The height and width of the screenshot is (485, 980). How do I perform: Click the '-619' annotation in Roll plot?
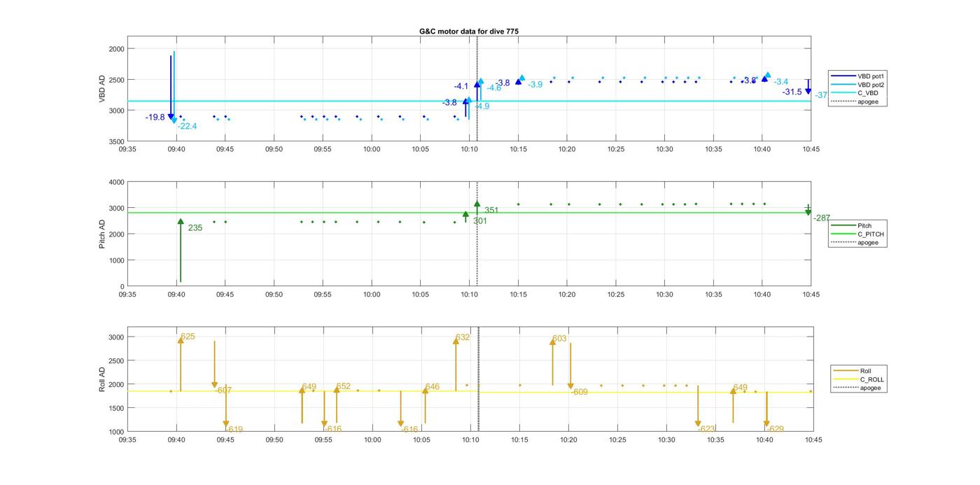pyautogui.click(x=234, y=430)
